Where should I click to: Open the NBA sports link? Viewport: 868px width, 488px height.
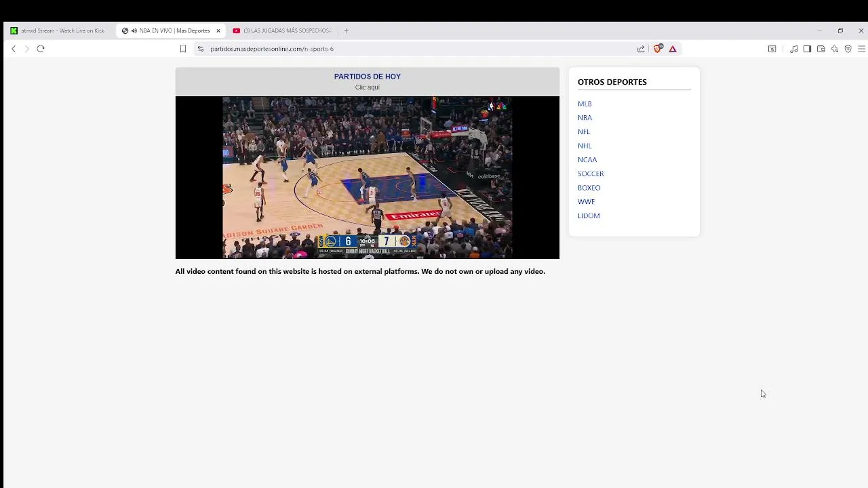click(x=585, y=118)
